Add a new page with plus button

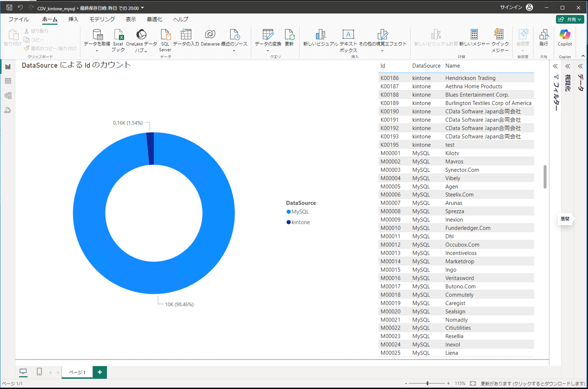[x=100, y=372]
